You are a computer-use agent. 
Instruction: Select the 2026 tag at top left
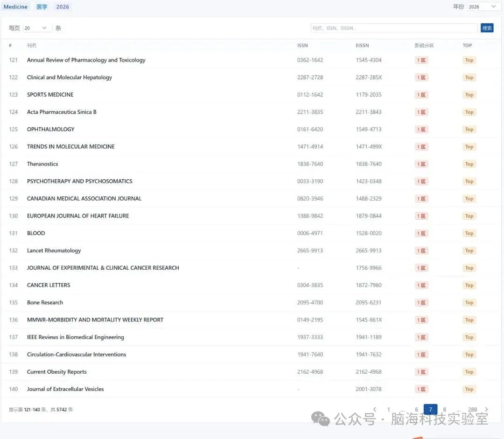[x=63, y=7]
